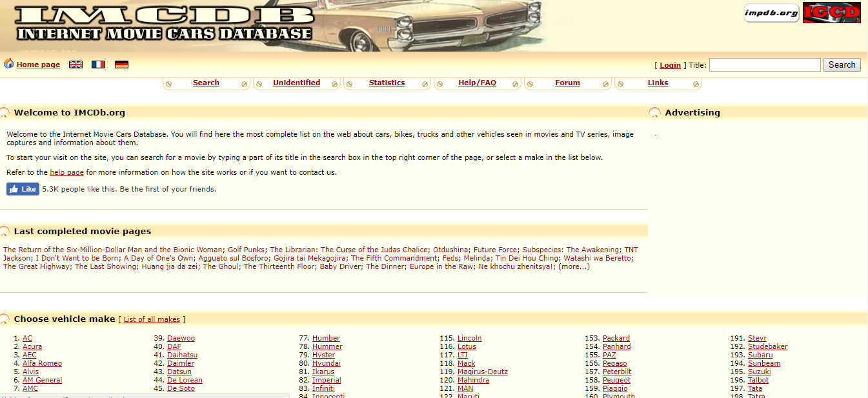Select the Hyundai vehicle make
The height and width of the screenshot is (398, 868).
(327, 363)
